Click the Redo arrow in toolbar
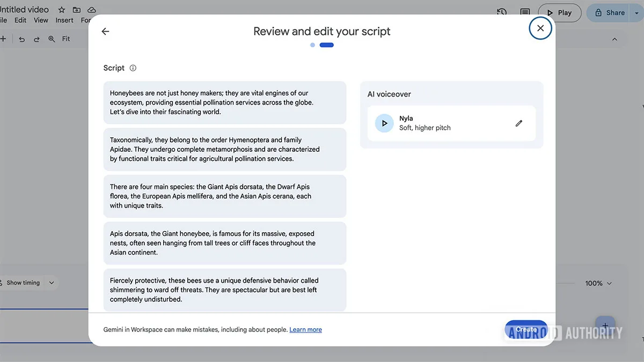 click(36, 39)
